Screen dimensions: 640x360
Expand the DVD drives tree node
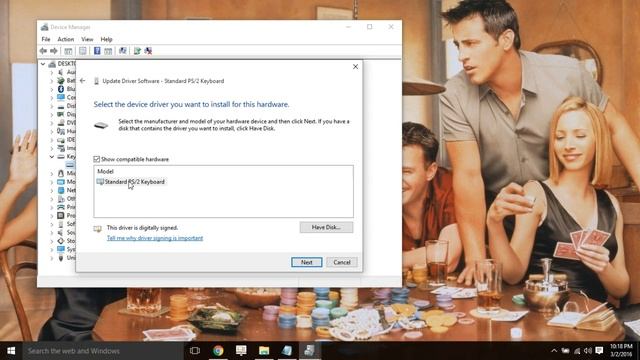(x=52, y=122)
